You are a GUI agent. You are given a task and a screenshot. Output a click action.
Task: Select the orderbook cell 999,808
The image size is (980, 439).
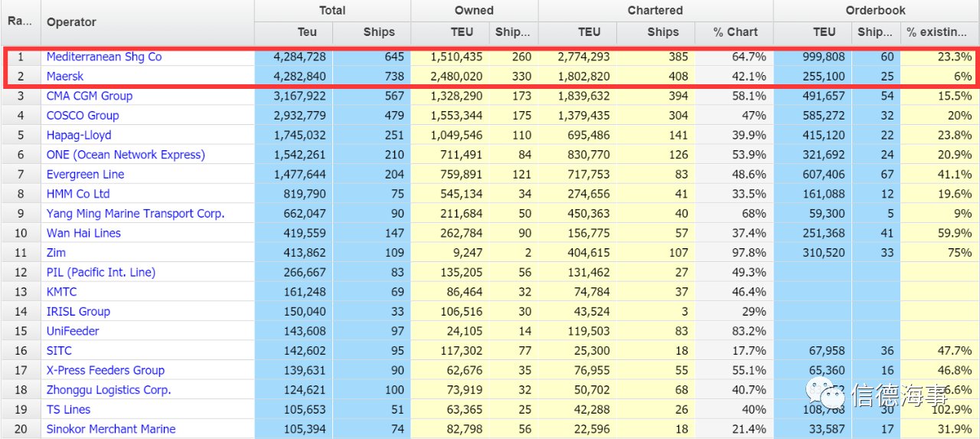[812, 57]
